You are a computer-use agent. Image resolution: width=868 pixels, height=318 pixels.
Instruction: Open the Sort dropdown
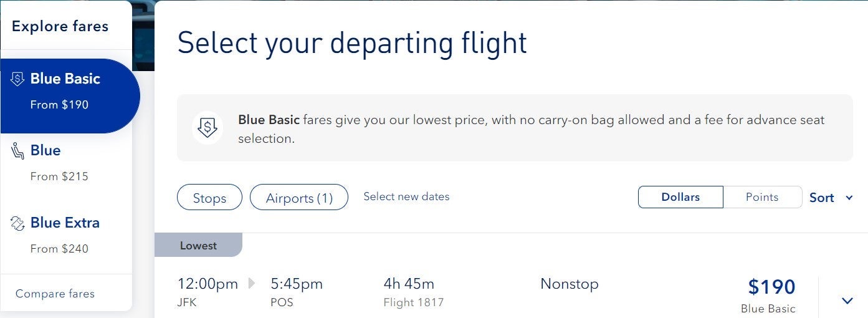click(x=821, y=198)
